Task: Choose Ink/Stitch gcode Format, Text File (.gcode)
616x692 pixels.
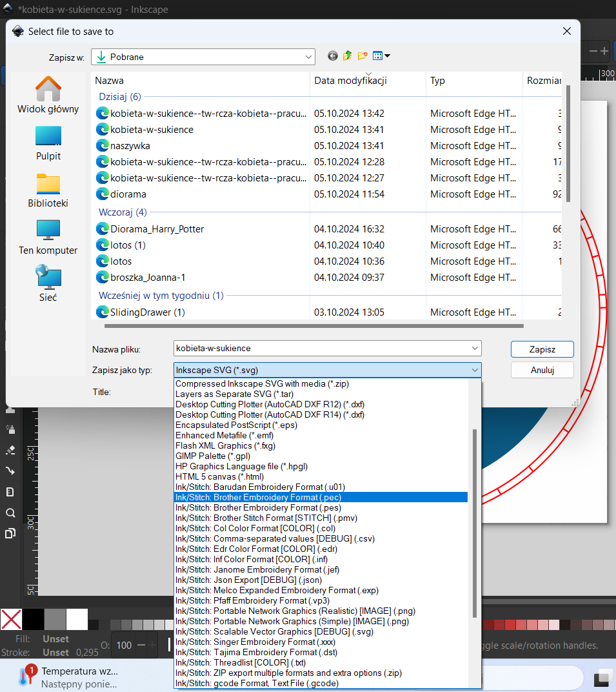Action: click(321, 683)
